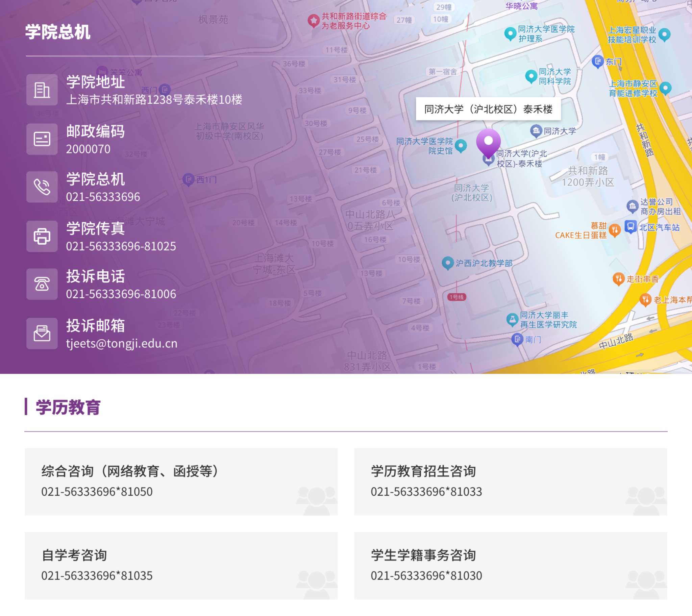This screenshot has width=692, height=616.
Task: Click the 北区汽车站 bus stop marker
Action: point(631,226)
